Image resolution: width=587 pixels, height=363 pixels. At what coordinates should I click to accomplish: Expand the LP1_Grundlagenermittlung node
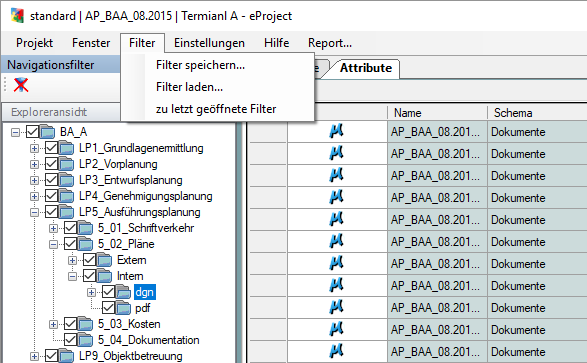pyautogui.click(x=34, y=148)
